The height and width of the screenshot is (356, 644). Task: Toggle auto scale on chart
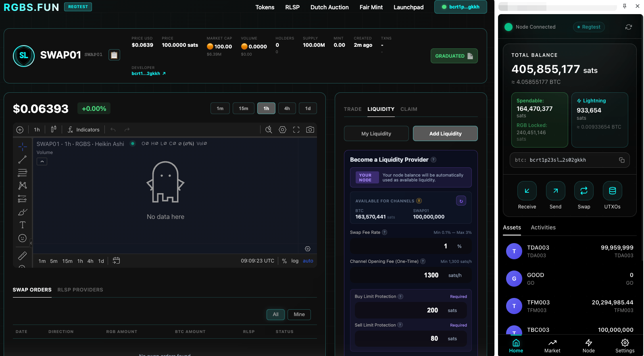[308, 261]
